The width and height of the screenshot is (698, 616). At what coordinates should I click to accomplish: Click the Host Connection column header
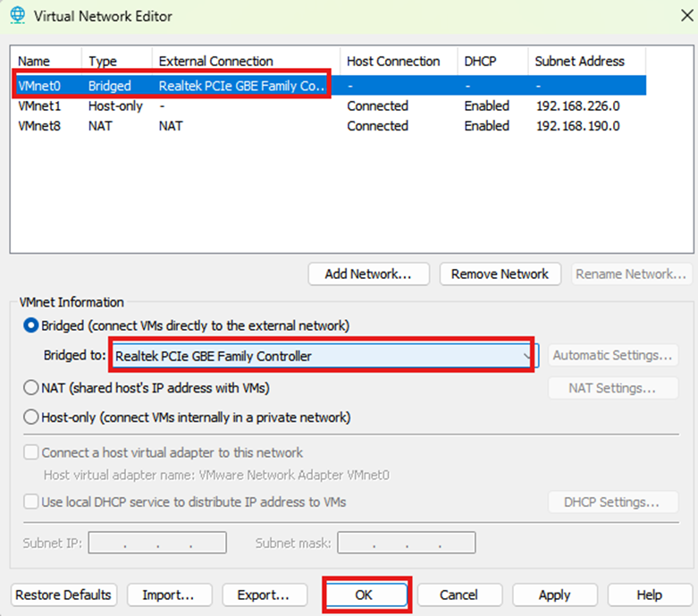click(x=399, y=61)
